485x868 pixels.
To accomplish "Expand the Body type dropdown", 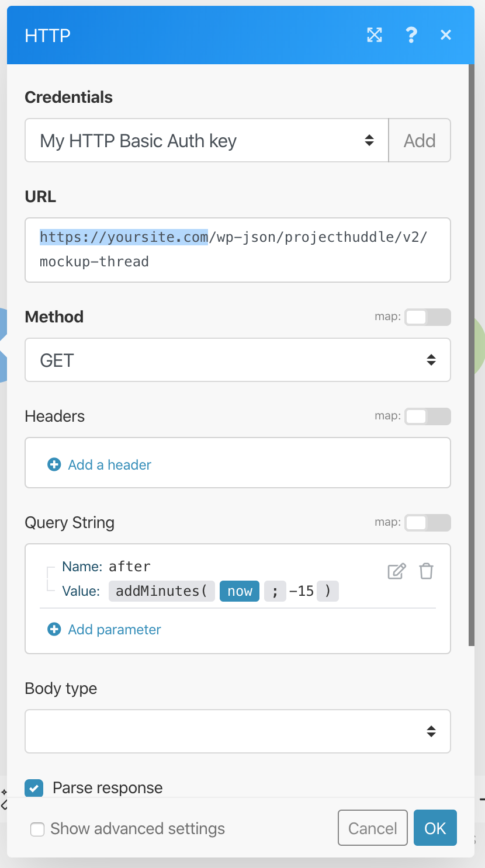I will click(237, 731).
